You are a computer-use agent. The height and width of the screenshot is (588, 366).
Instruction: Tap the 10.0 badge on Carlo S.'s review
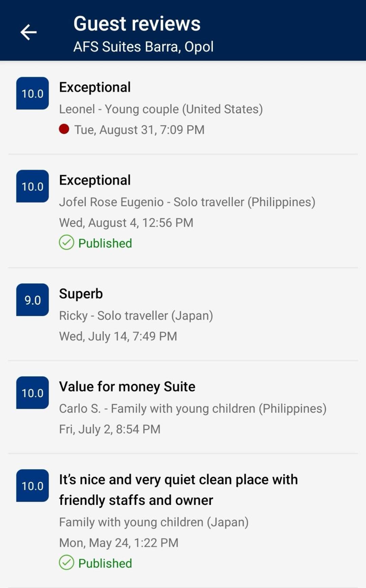pos(33,393)
